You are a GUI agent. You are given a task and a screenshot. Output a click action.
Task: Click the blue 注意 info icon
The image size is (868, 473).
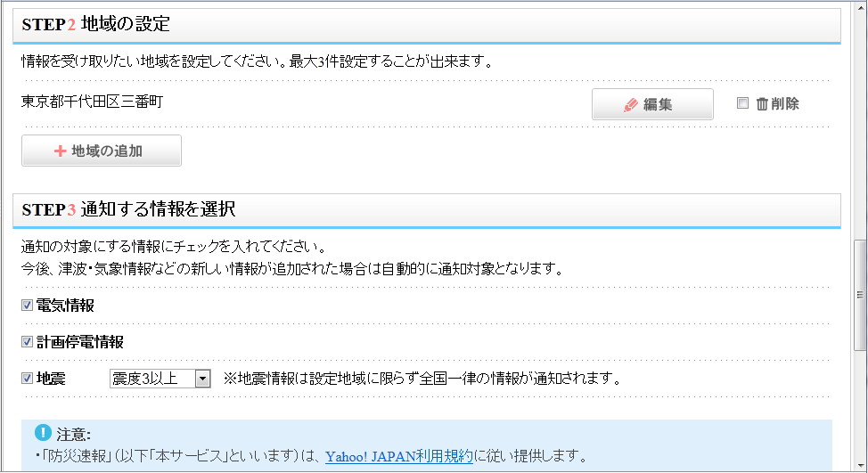[43, 433]
